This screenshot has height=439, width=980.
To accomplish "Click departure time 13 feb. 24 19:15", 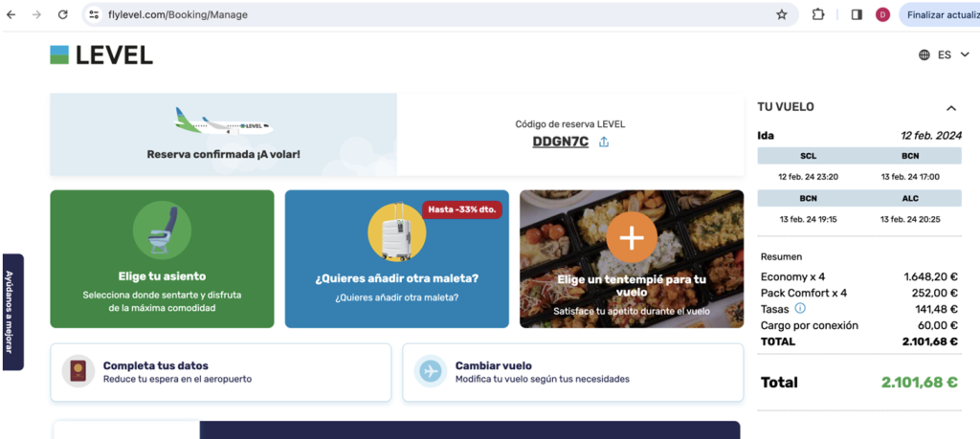I will (x=808, y=219).
